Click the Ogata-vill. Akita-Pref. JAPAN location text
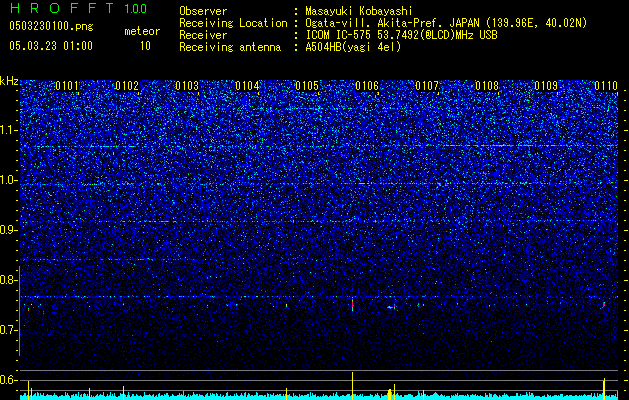Screen dimensions: 629x400 [446, 23]
